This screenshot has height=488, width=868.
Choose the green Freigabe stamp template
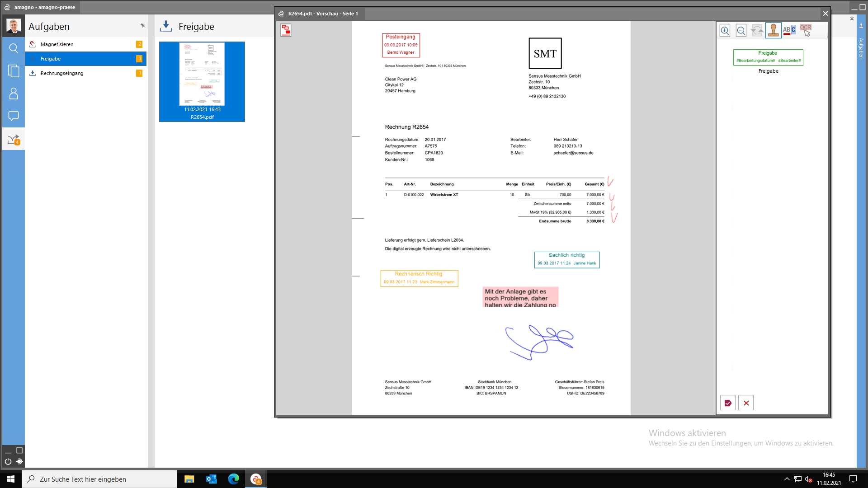pyautogui.click(x=768, y=57)
